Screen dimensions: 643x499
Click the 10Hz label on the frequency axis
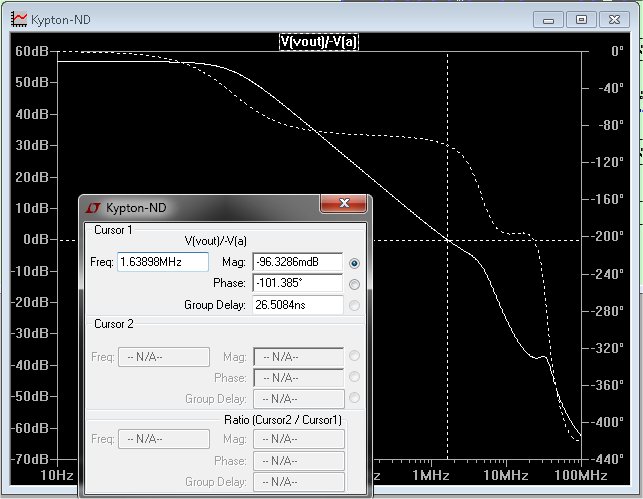click(x=57, y=475)
